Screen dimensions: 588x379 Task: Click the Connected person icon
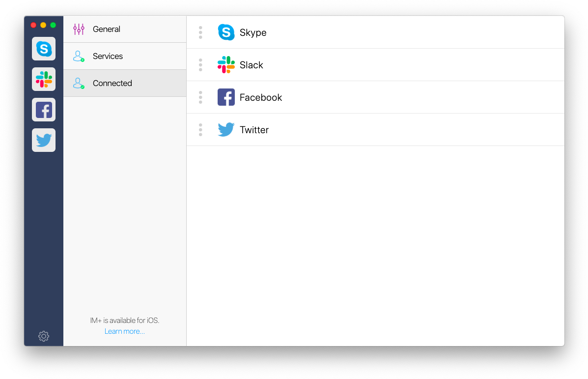(x=79, y=83)
